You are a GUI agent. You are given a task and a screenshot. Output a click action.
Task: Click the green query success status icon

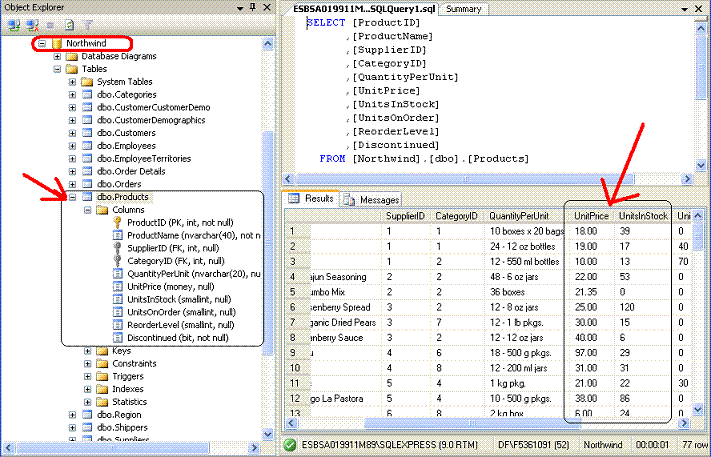290,445
